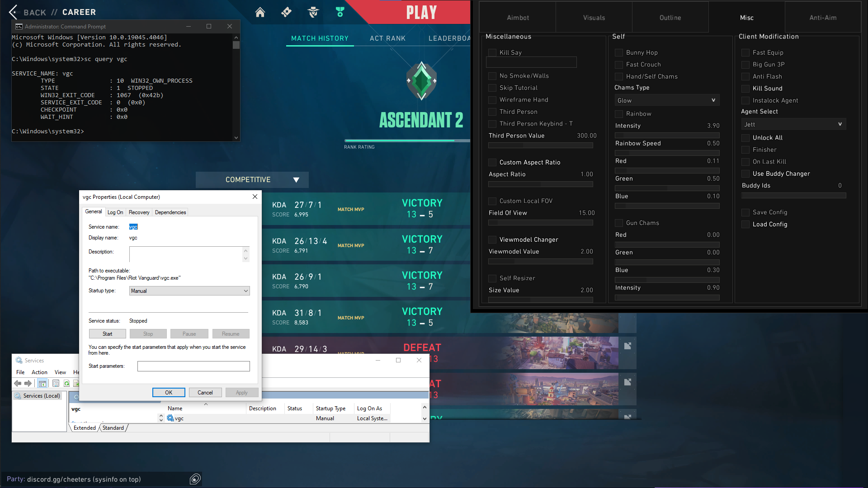Click the party icon at bottom bar
Image resolution: width=868 pixels, height=488 pixels.
coord(195,479)
